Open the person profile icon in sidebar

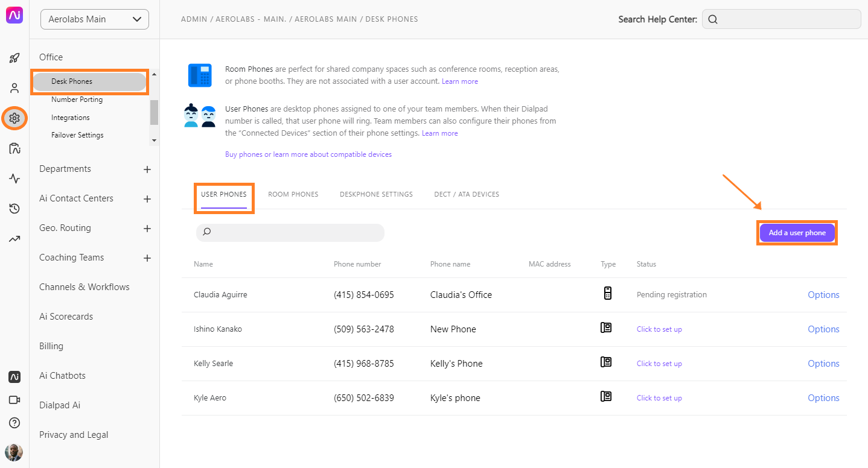pyautogui.click(x=14, y=88)
